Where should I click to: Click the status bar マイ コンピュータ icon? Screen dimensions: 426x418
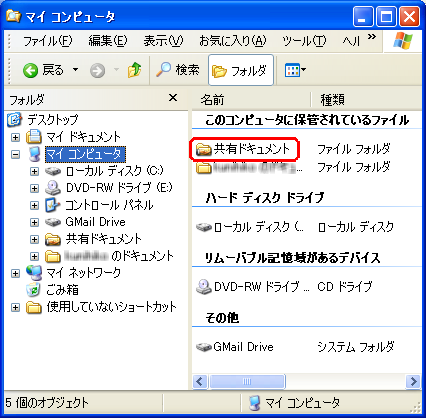pyautogui.click(x=255, y=403)
